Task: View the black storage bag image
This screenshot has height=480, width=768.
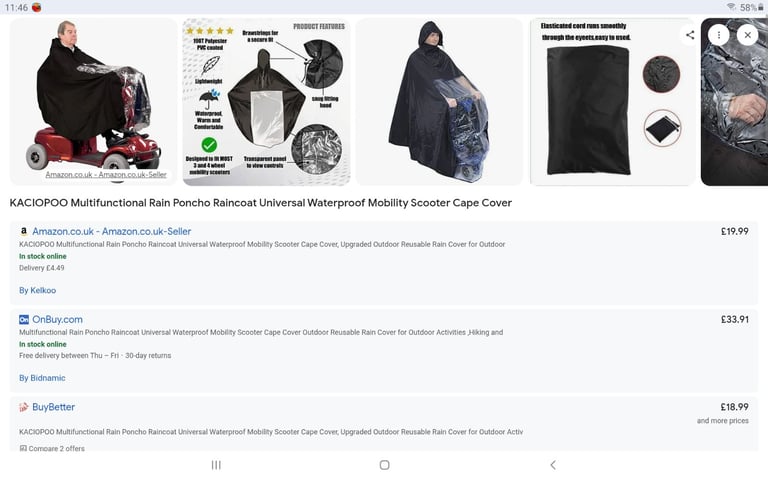Action: click(x=613, y=102)
